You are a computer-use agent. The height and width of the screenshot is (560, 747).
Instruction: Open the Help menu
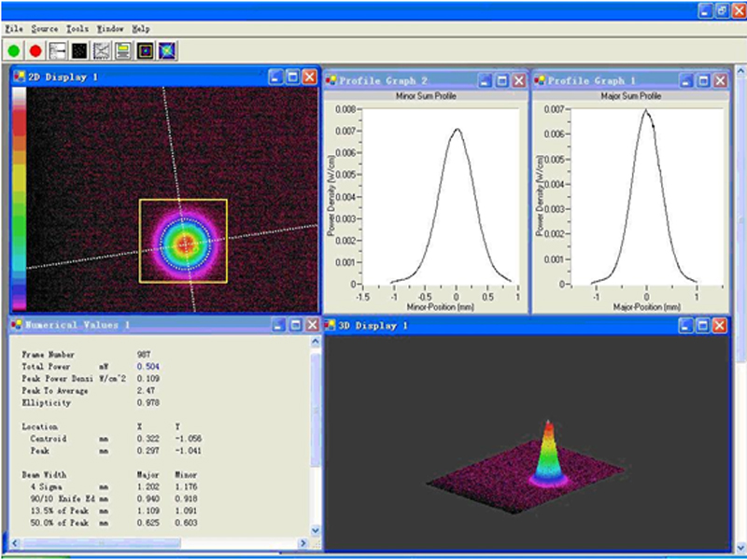tap(140, 29)
